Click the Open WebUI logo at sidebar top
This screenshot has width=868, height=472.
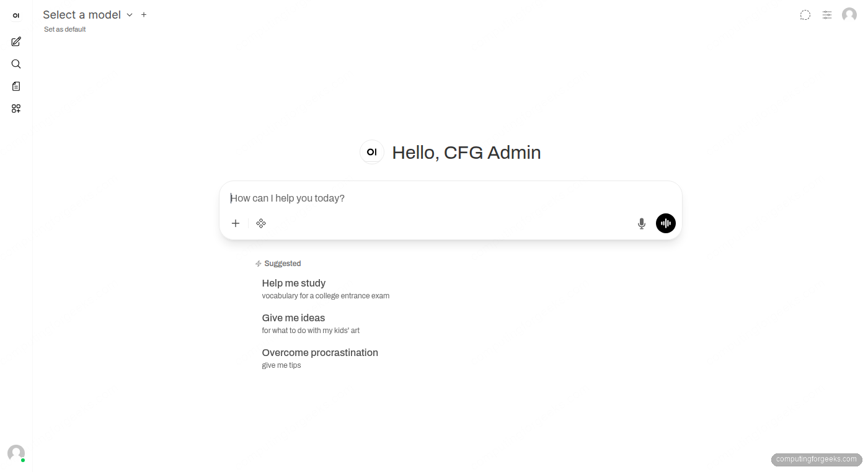coord(15,15)
